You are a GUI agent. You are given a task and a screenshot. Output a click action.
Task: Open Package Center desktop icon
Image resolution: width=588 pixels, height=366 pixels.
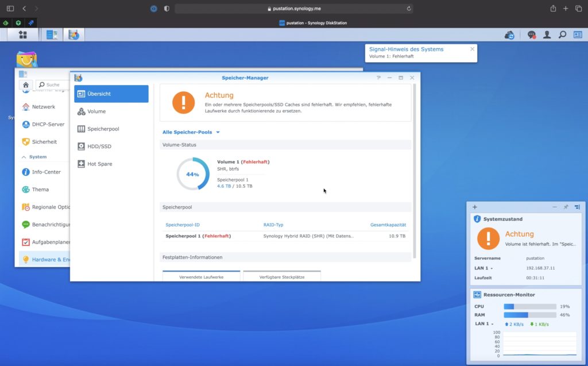[x=26, y=59]
